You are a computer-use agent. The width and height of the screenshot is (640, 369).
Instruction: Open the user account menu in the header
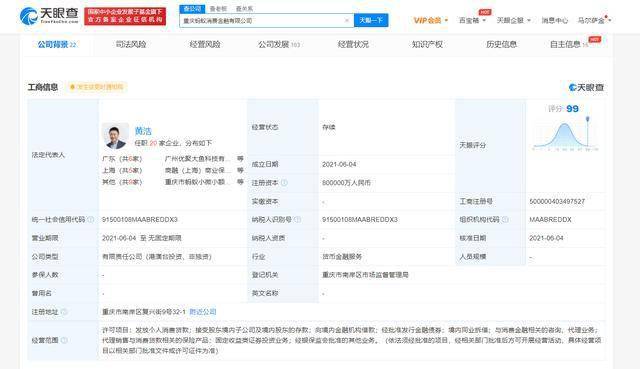(x=593, y=20)
